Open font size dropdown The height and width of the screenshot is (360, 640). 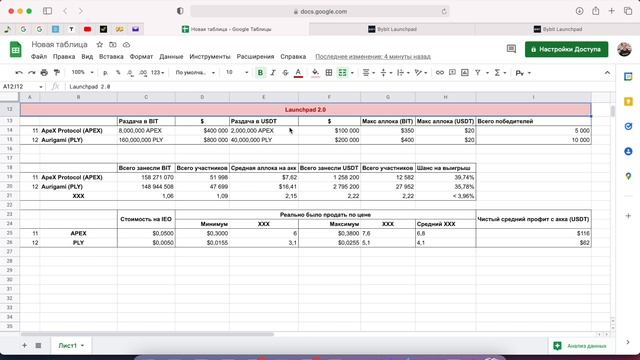tap(237, 73)
